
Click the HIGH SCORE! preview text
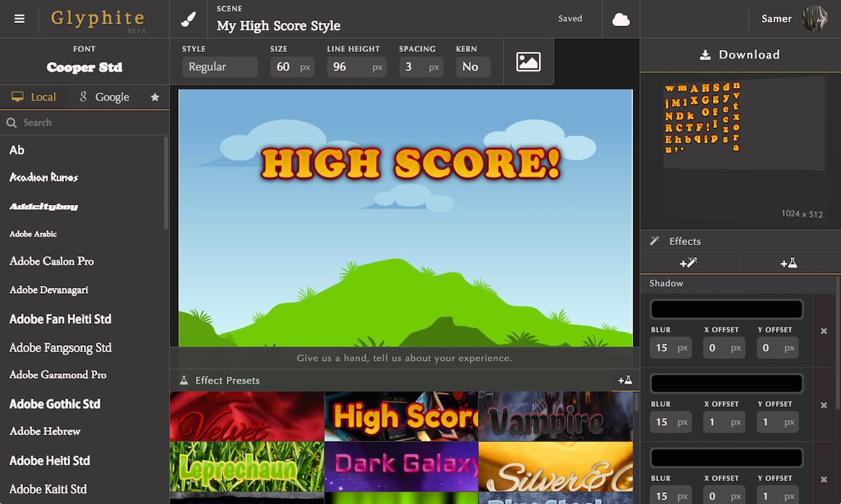pos(411,164)
